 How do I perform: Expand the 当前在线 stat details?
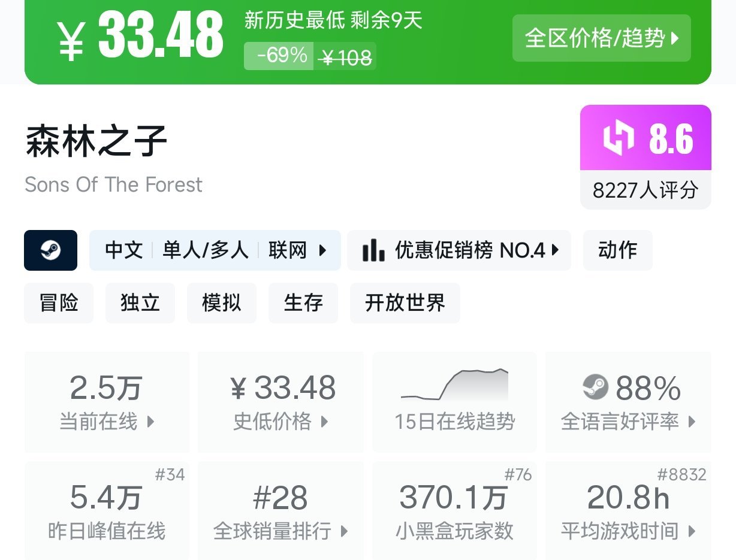tap(107, 422)
